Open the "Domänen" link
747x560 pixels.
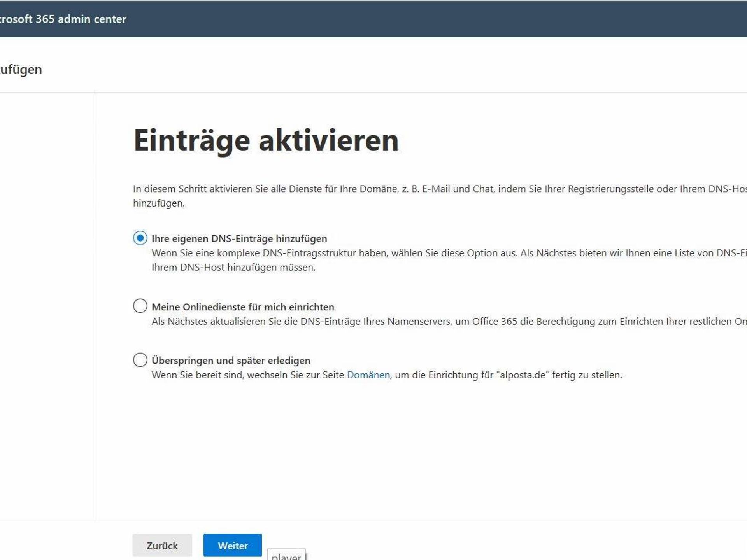pos(368,375)
